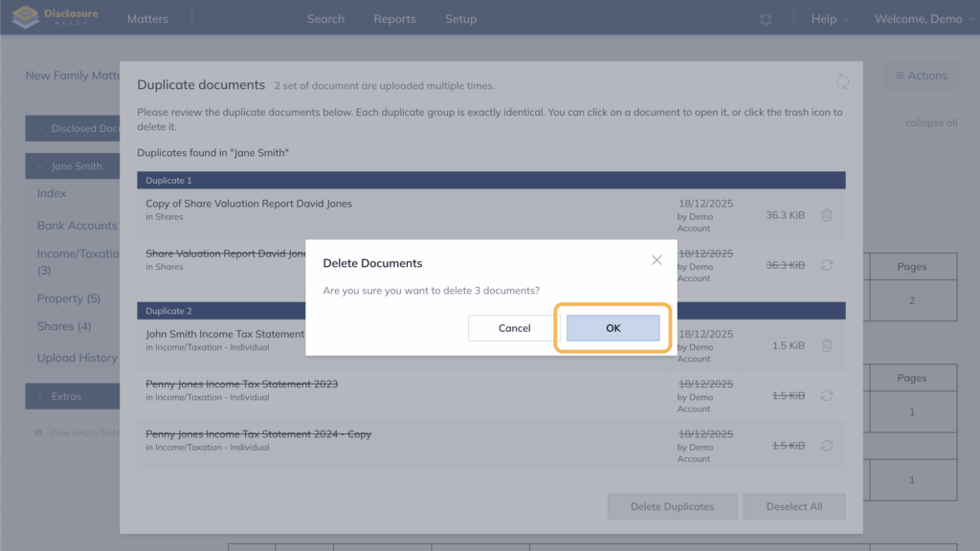Click trash icon for John Smith Income Tax Statement

[x=827, y=345]
